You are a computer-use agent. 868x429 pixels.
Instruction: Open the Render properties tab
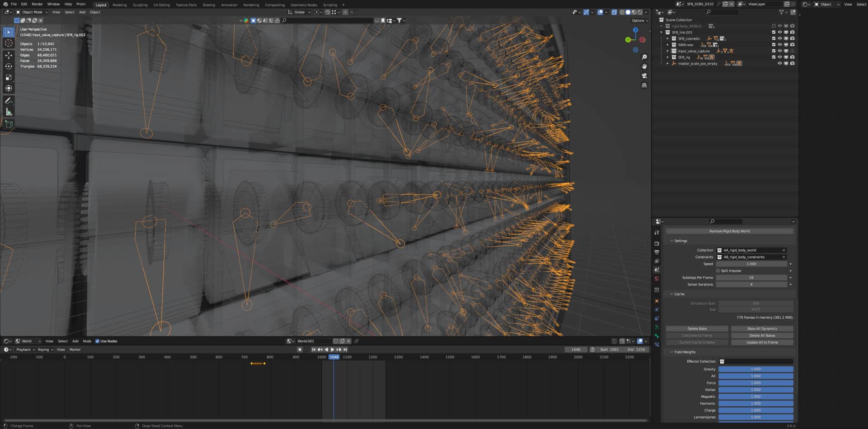(657, 243)
